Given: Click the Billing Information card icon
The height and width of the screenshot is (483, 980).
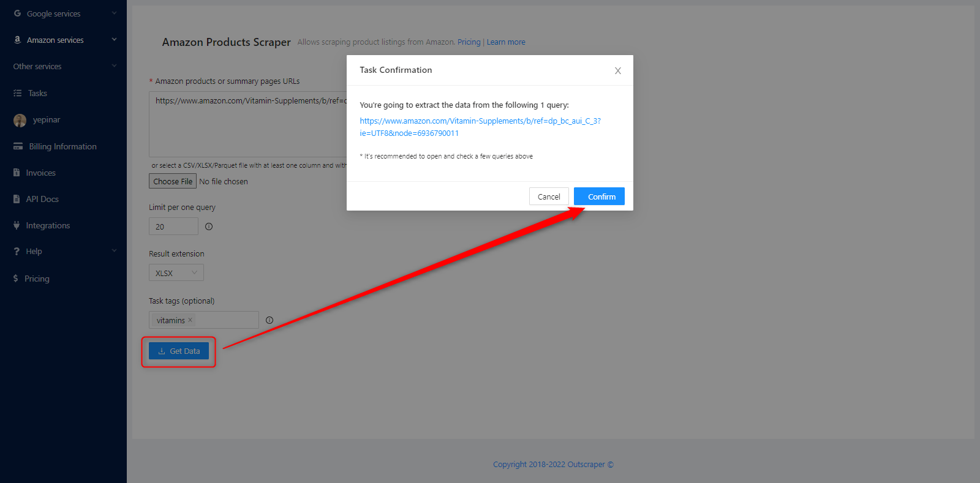Looking at the screenshot, I should pyautogui.click(x=18, y=146).
